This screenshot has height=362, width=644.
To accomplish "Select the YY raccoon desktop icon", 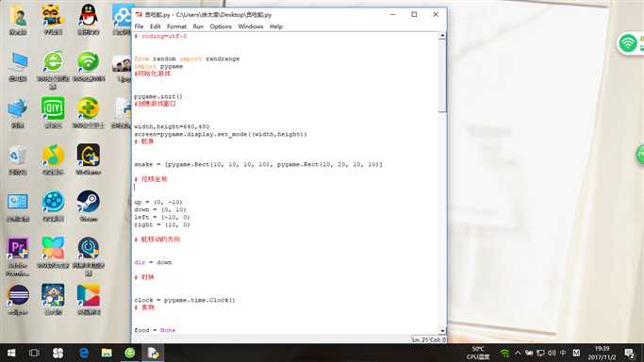I will point(53,20).
